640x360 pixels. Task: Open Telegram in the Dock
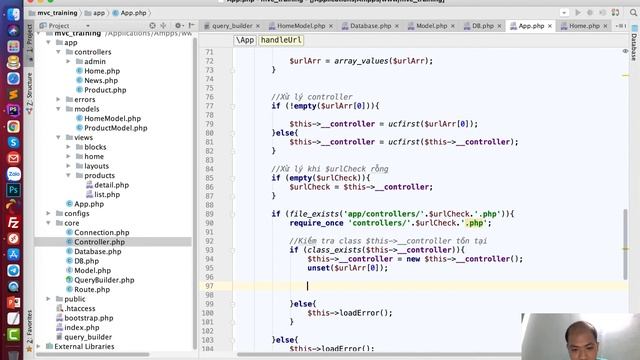coord(13,270)
